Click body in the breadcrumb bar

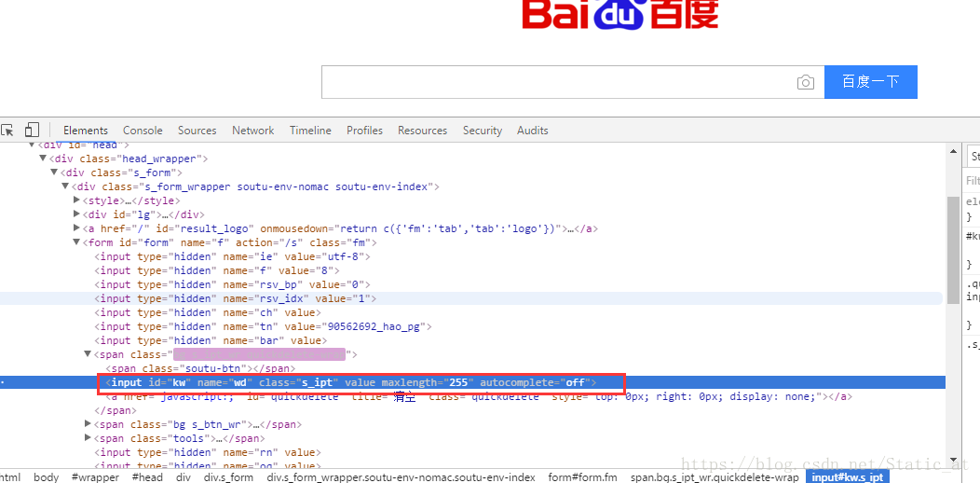pyautogui.click(x=47, y=476)
